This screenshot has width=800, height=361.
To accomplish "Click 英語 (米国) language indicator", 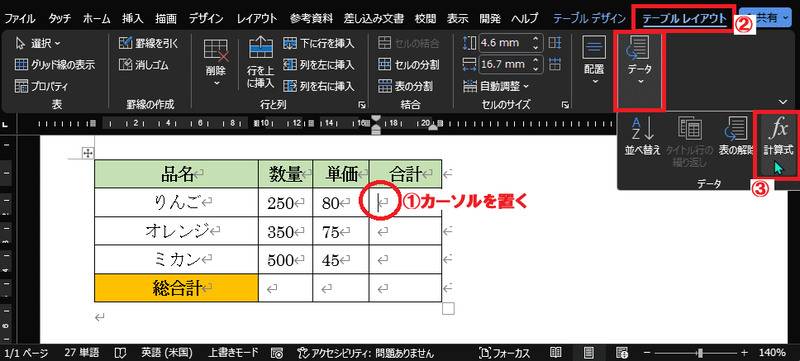I will (x=166, y=352).
